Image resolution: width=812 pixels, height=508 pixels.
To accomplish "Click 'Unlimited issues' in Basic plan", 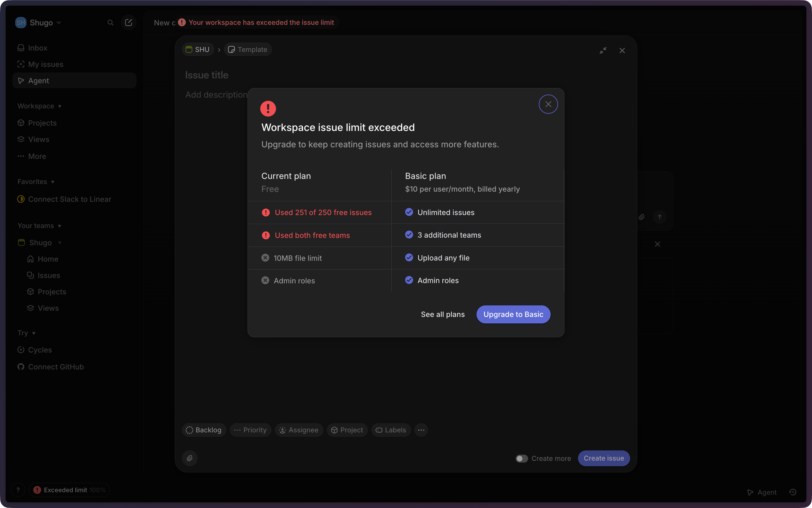I will tap(445, 212).
